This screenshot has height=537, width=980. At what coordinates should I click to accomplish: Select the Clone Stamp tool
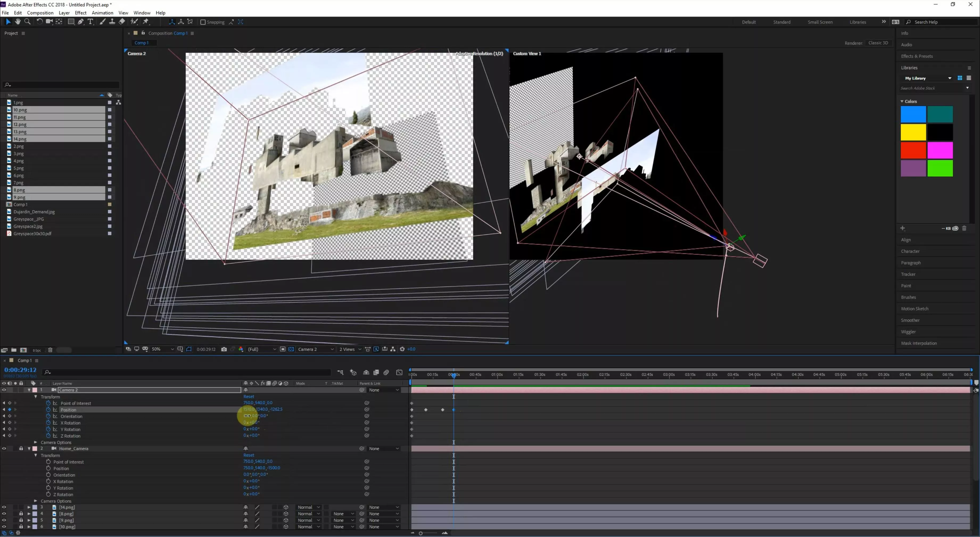tap(112, 22)
